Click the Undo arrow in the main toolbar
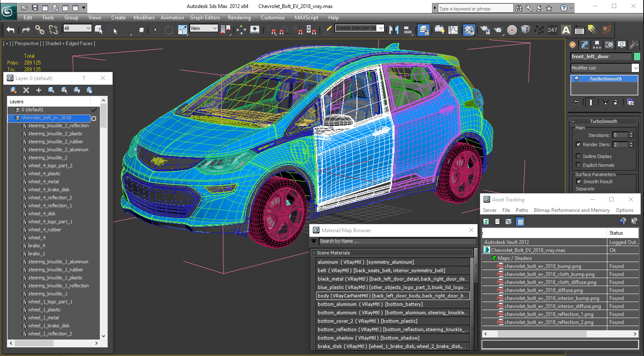The width and height of the screenshot is (644, 356). pyautogui.click(x=11, y=29)
